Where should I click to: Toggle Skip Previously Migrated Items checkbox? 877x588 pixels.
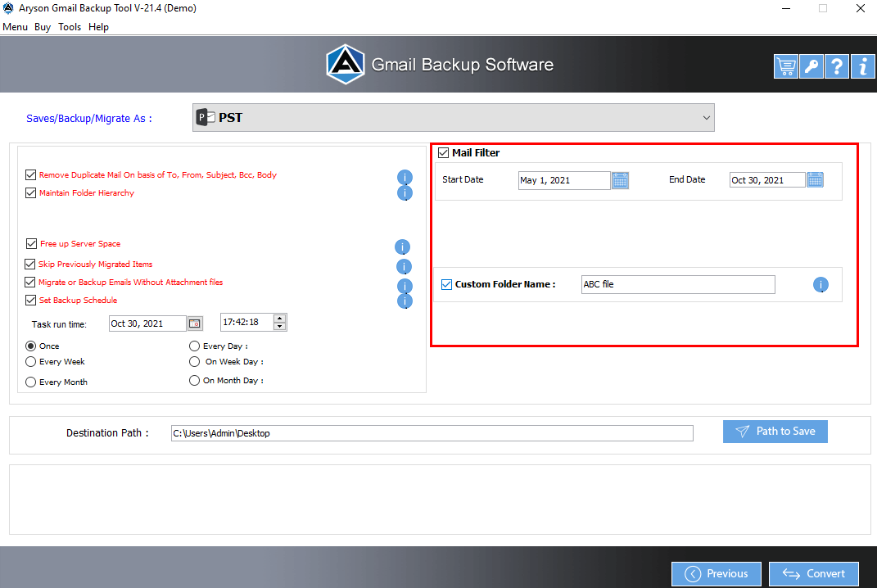(30, 264)
